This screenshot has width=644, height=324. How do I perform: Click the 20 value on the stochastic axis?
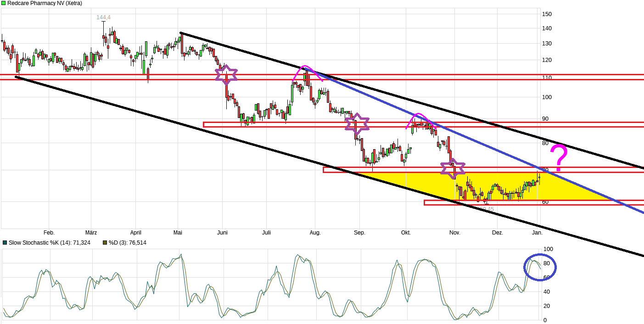click(547, 306)
